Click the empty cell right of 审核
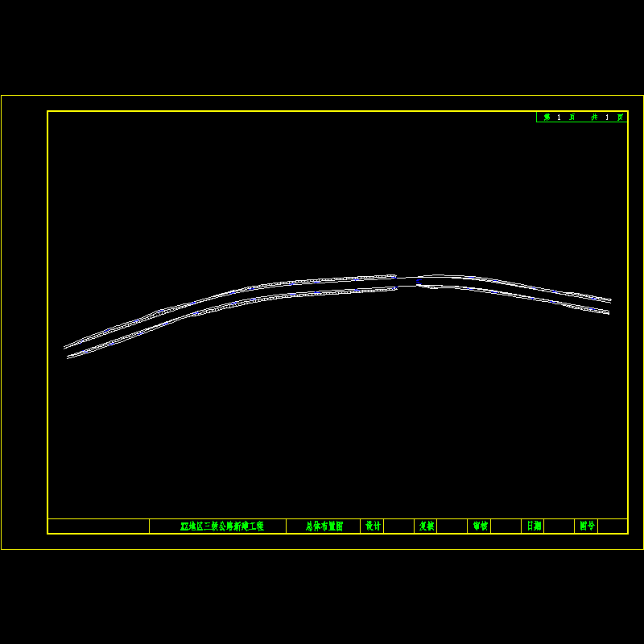 tap(506, 526)
